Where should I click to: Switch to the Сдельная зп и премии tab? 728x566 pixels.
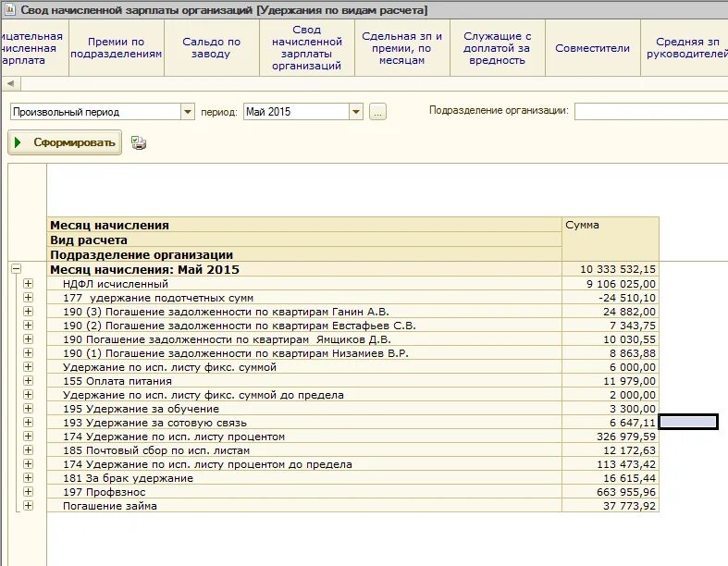(402, 48)
